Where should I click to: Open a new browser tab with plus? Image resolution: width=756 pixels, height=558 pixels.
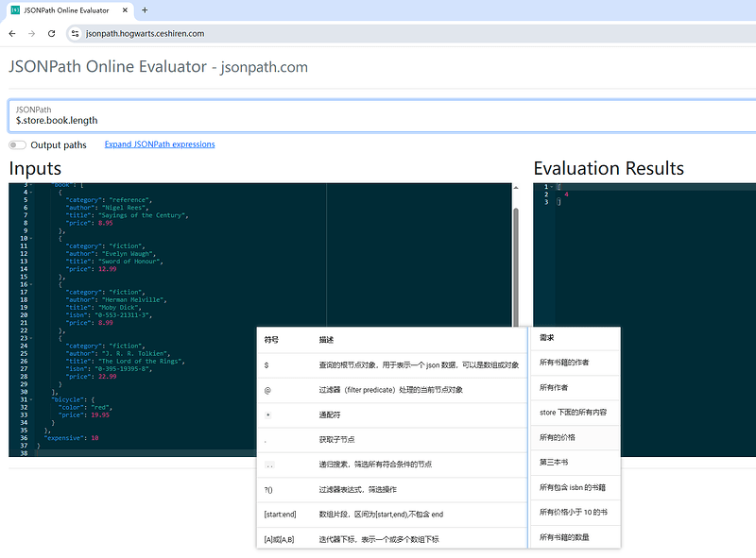pos(145,10)
